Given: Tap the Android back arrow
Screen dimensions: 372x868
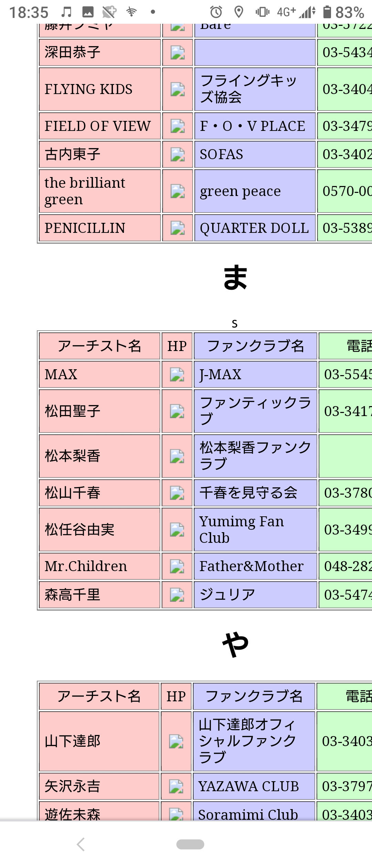Looking at the screenshot, I should click(x=81, y=844).
